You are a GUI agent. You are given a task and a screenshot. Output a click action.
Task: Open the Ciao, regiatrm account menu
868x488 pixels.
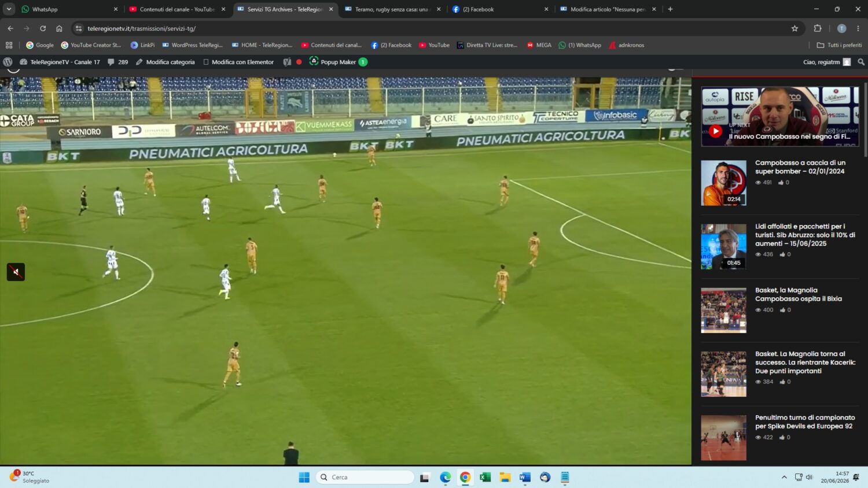tap(827, 62)
